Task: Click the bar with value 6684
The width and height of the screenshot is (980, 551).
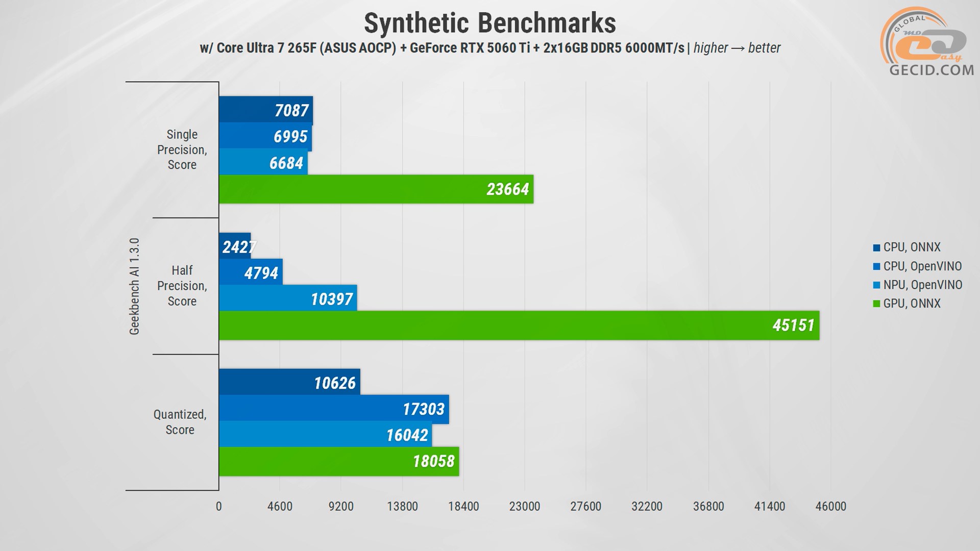Action: tap(263, 163)
